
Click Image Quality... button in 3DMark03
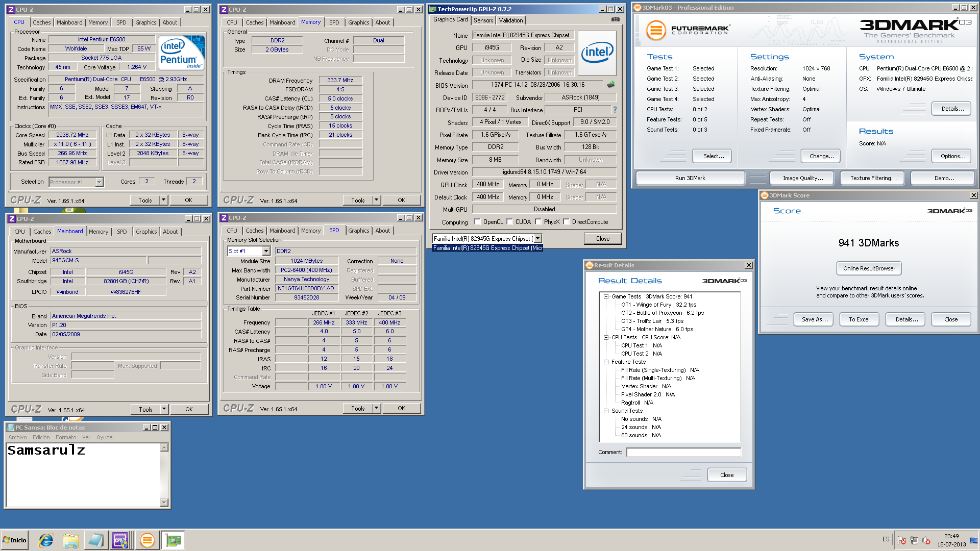pos(802,178)
